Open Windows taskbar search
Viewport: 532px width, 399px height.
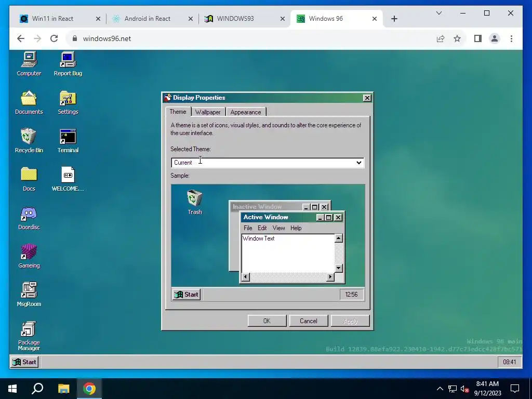pyautogui.click(x=37, y=389)
